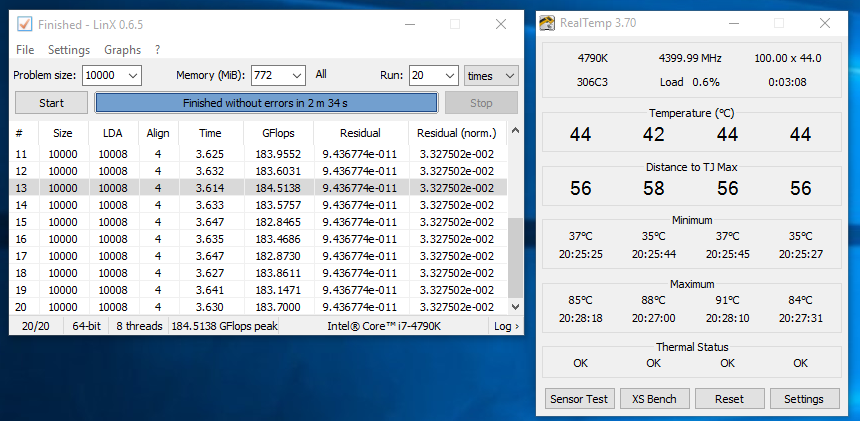
Task: Select result row 12 with 183.6031 GFlops
Action: [x=258, y=171]
